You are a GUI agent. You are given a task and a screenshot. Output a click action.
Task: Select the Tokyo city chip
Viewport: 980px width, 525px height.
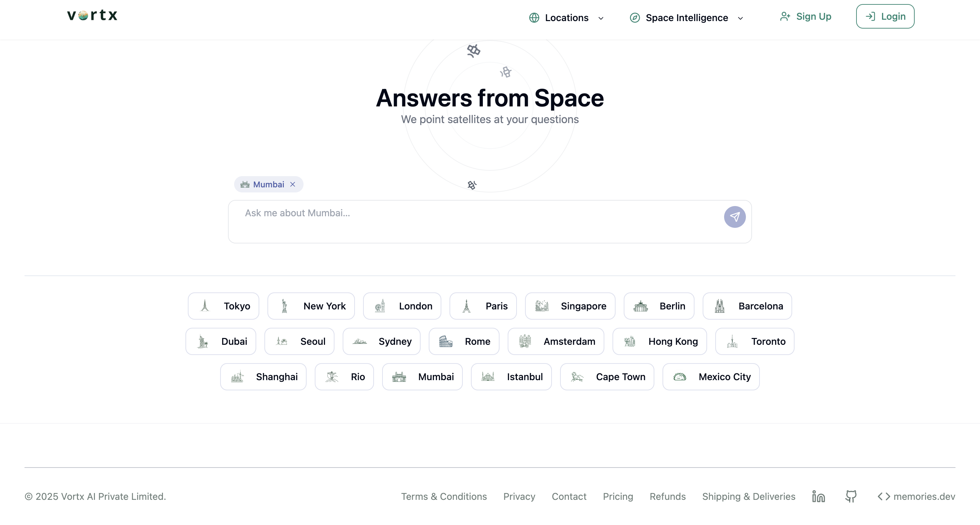[224, 306]
